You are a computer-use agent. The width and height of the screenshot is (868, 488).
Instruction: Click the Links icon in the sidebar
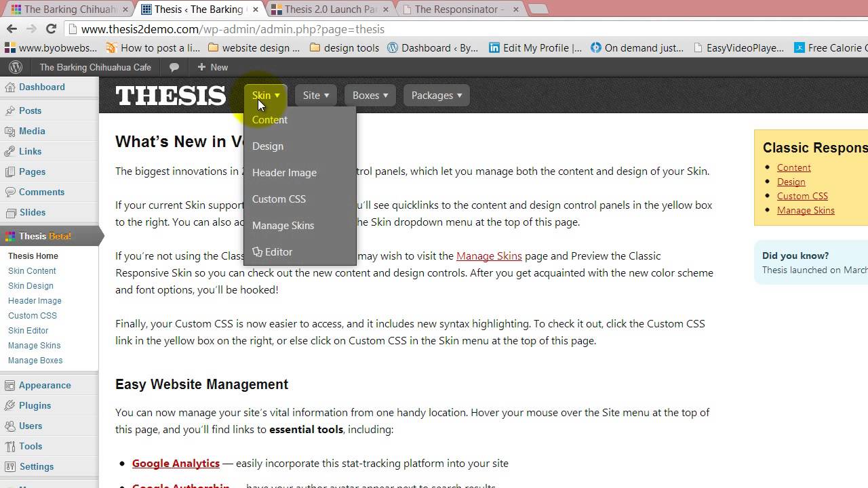[x=9, y=151]
